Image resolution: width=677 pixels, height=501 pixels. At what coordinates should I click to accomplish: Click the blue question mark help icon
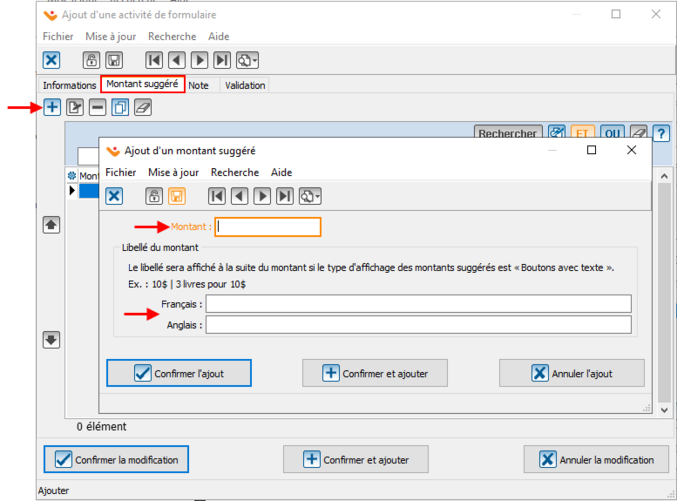point(660,134)
